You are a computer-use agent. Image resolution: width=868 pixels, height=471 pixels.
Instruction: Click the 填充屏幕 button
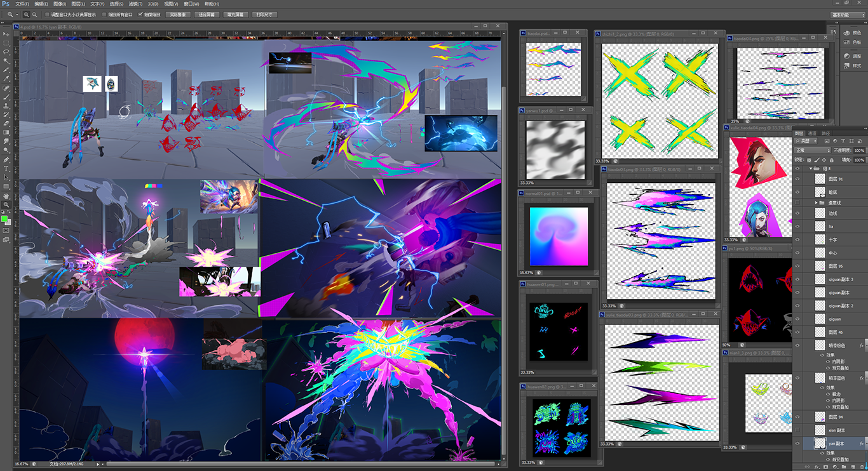[236, 14]
